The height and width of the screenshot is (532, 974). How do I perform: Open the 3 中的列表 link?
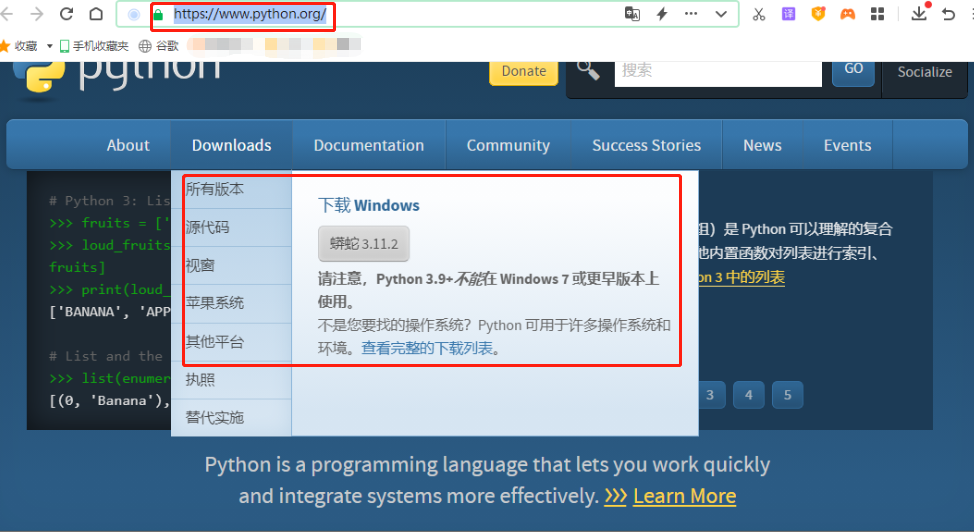[x=742, y=277]
